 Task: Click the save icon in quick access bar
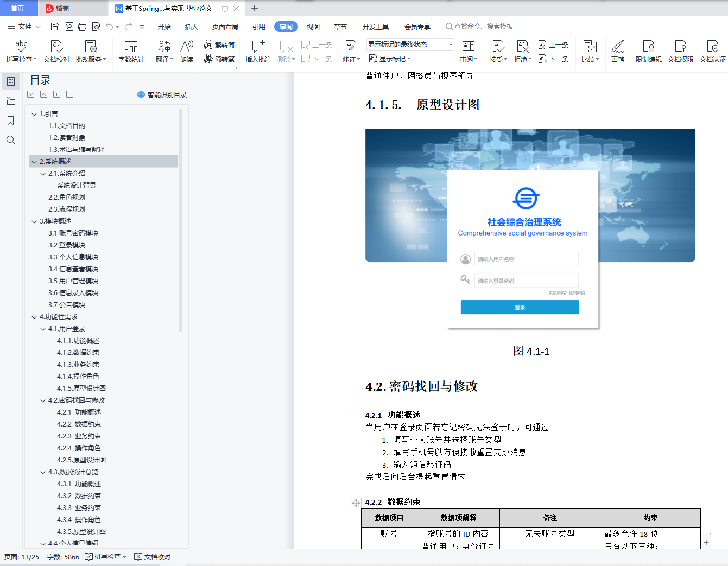click(x=55, y=27)
